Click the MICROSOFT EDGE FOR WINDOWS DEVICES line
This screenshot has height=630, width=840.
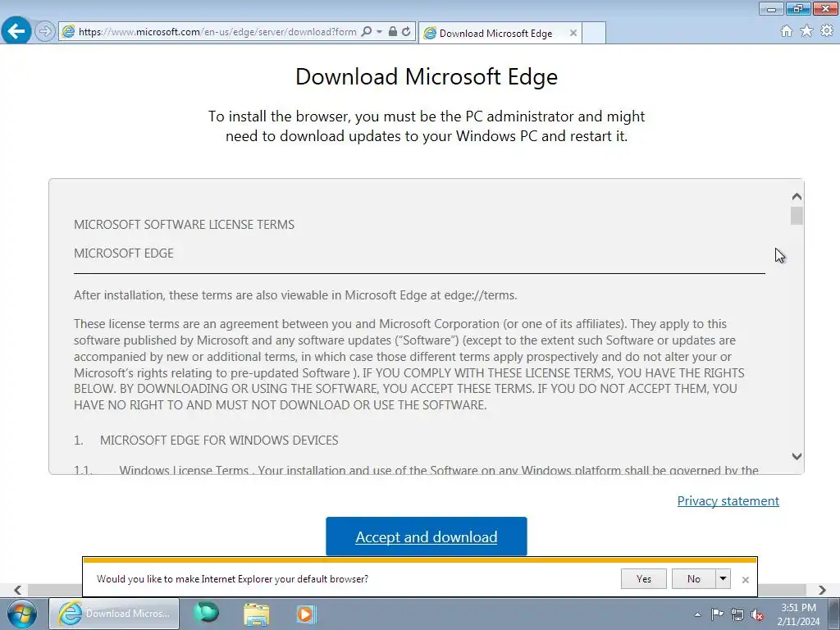pyautogui.click(x=219, y=441)
